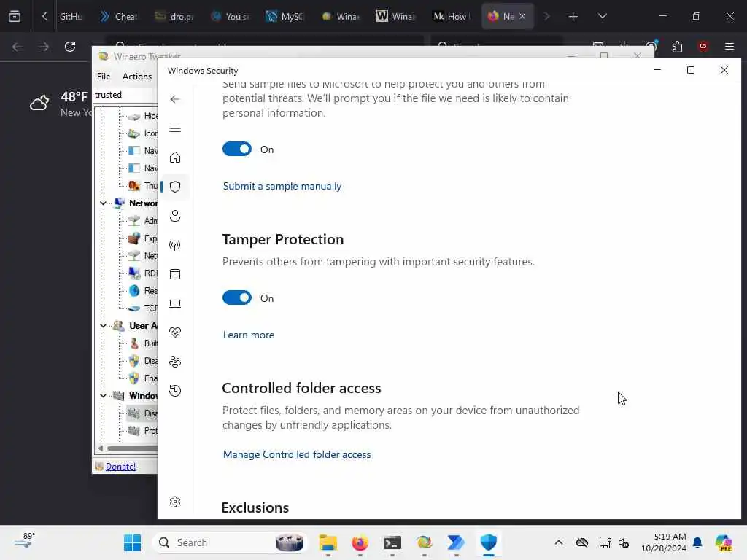Collapse the Windows tree node in Winaero Tweaker
This screenshot has height=560, width=747.
[x=103, y=396]
